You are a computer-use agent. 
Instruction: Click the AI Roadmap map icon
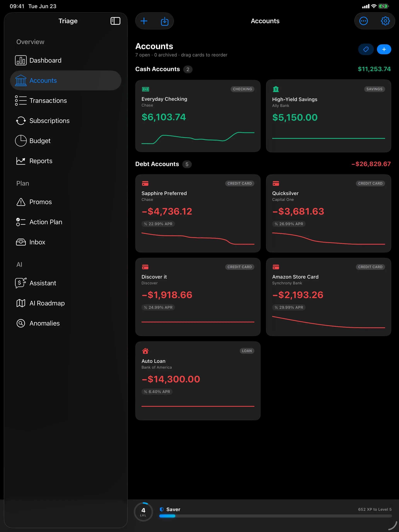pyautogui.click(x=21, y=303)
